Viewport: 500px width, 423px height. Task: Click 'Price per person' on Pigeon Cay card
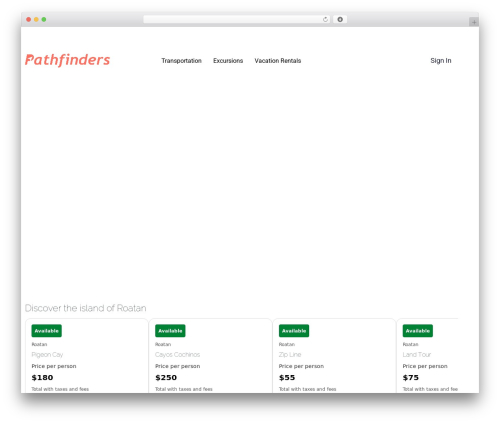tap(54, 366)
